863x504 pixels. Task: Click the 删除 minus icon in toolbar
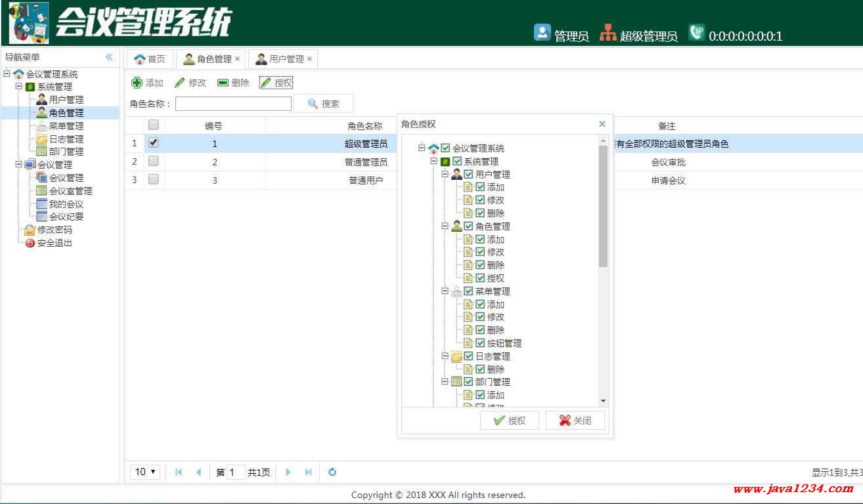[223, 83]
